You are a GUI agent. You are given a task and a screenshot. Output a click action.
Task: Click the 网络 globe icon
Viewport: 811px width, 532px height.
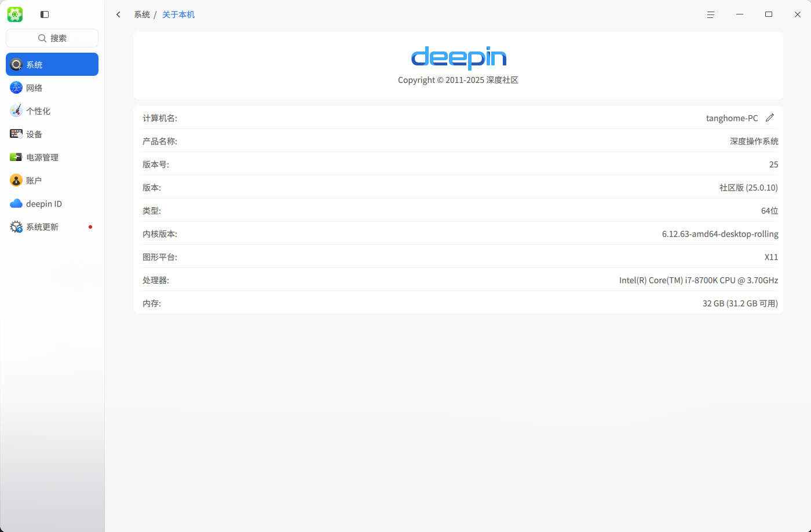(16, 87)
